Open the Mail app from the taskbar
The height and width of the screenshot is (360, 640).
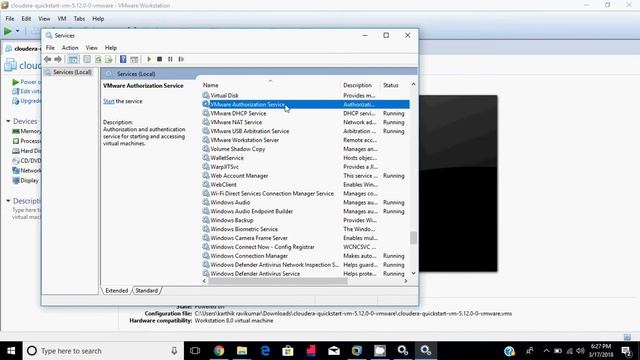click(x=334, y=351)
